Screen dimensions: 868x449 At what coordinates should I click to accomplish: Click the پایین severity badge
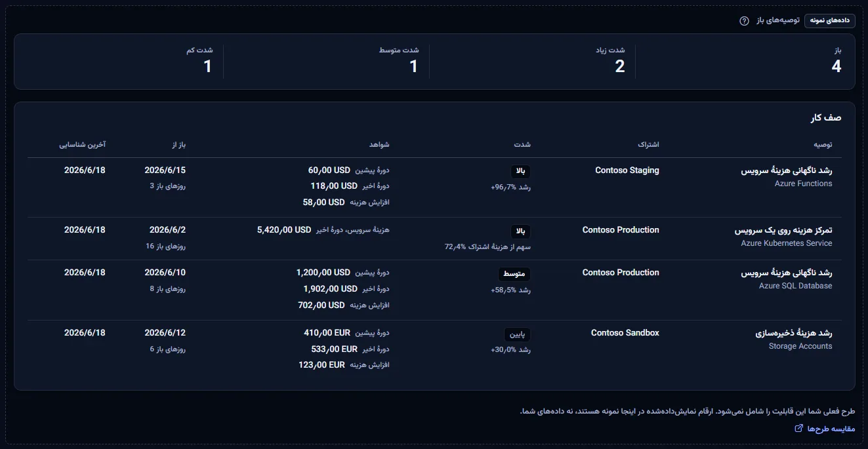pos(517,334)
